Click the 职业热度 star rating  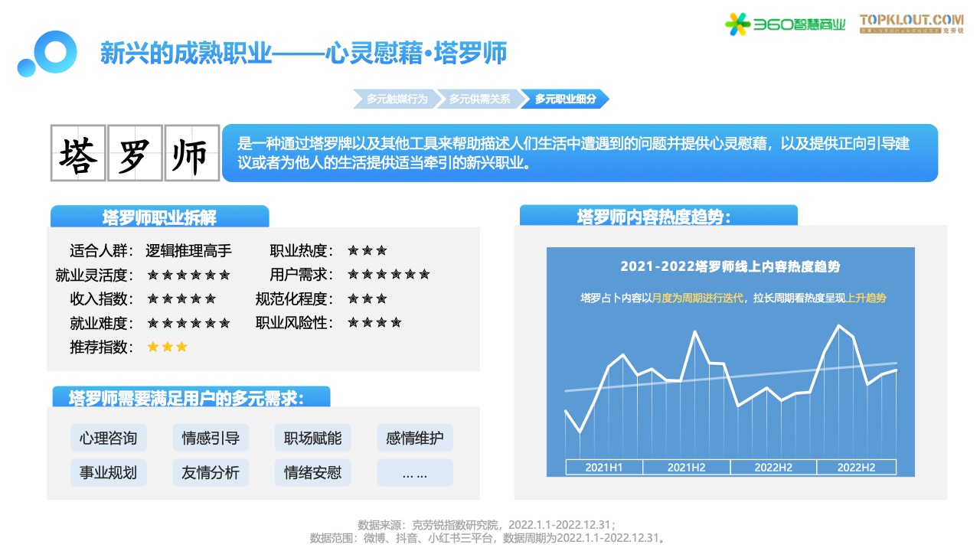click(367, 250)
